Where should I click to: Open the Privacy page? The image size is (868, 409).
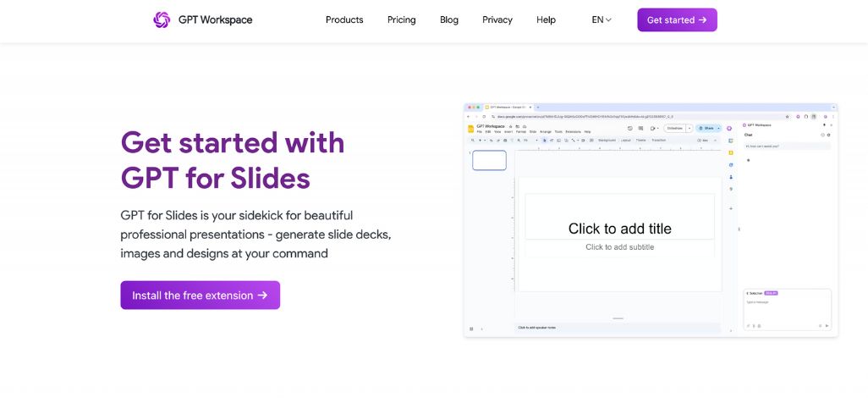click(x=497, y=20)
